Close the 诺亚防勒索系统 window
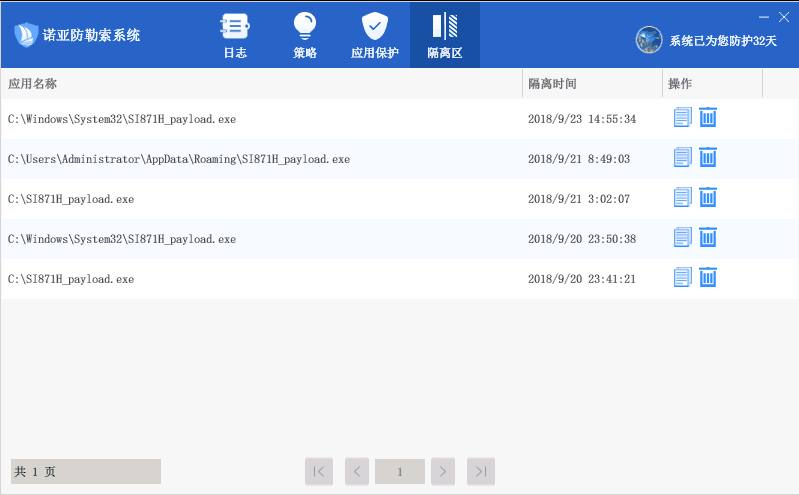The height and width of the screenshot is (495, 799). tap(784, 17)
